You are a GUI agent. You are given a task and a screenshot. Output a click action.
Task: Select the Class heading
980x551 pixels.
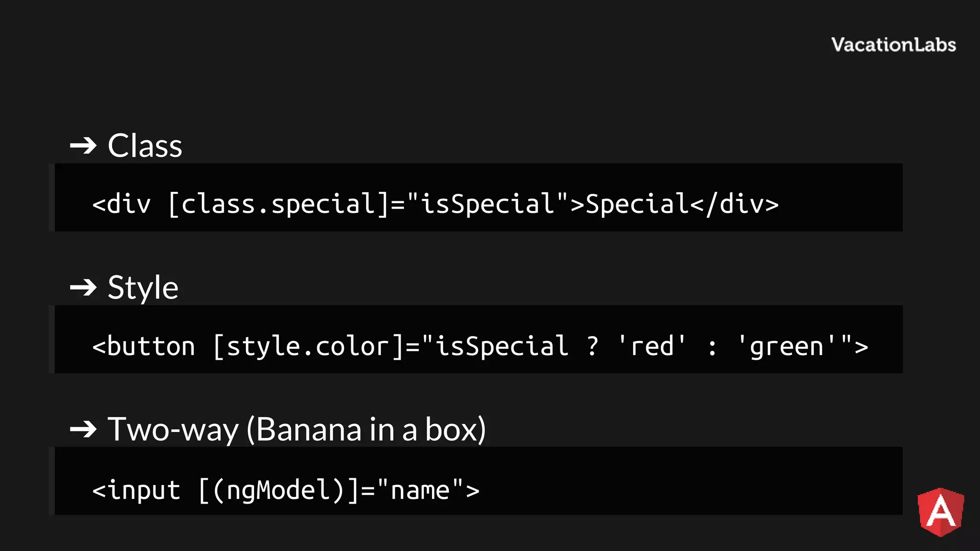(145, 145)
